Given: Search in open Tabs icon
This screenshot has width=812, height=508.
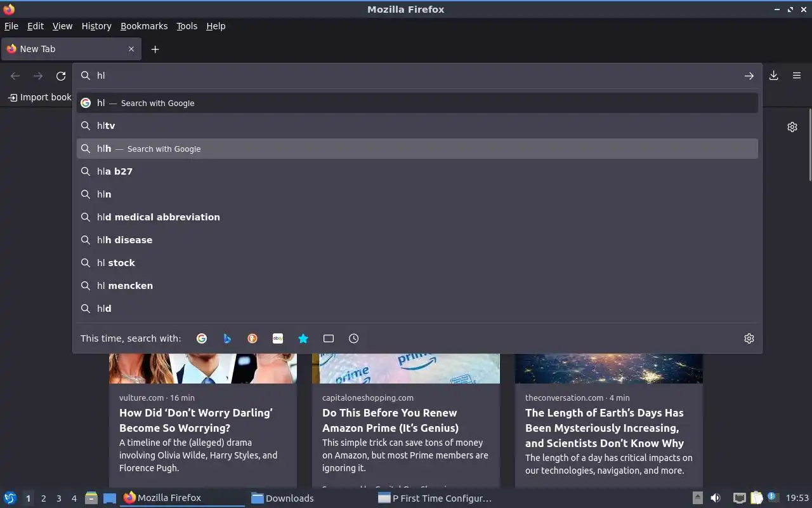Looking at the screenshot, I should [329, 338].
